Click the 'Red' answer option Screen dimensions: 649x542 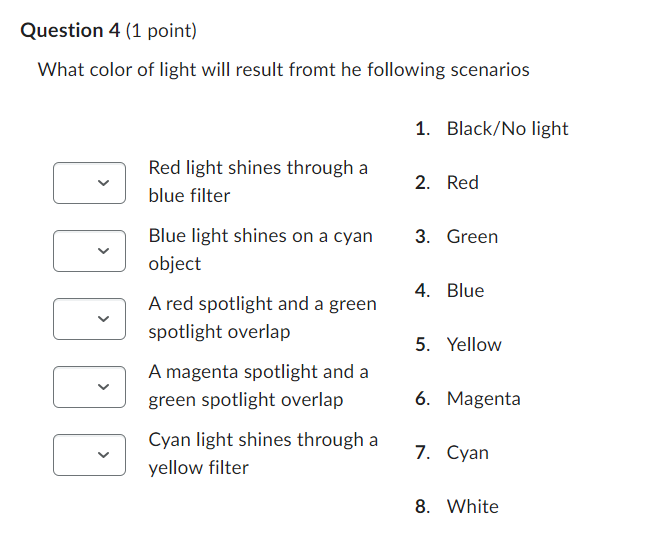tap(463, 183)
